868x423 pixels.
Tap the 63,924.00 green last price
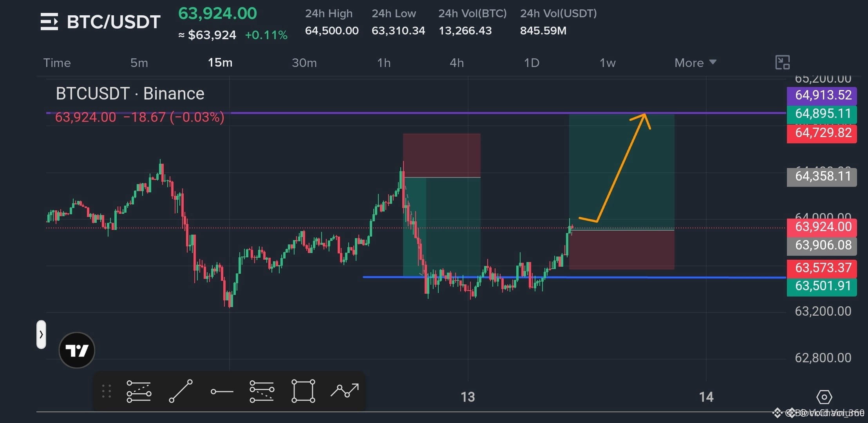click(x=217, y=14)
